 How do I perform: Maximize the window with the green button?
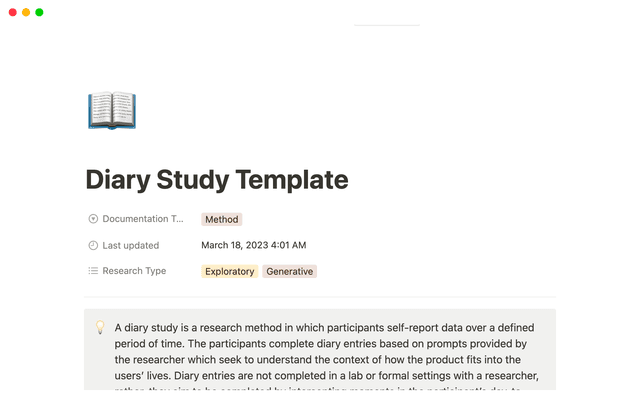pyautogui.click(x=39, y=12)
